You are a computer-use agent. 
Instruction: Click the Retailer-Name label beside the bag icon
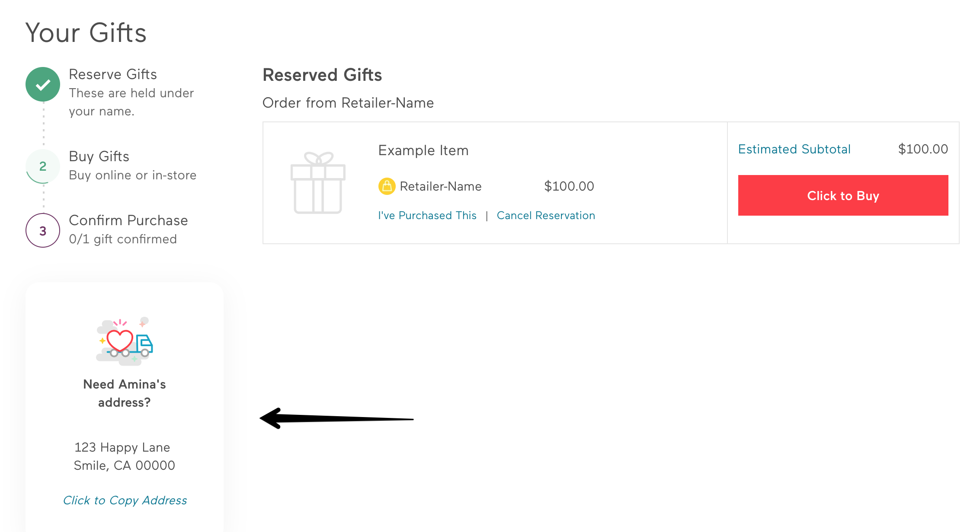(441, 186)
